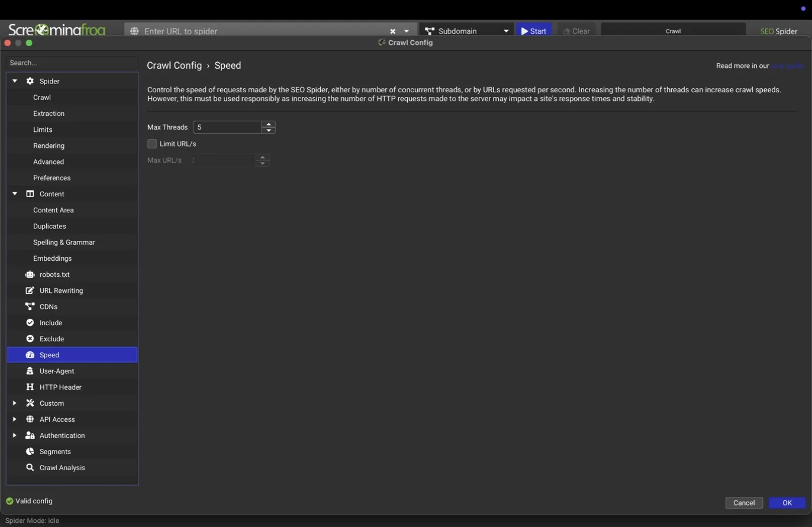Click the Crawl Analysis magnifier icon

30,467
